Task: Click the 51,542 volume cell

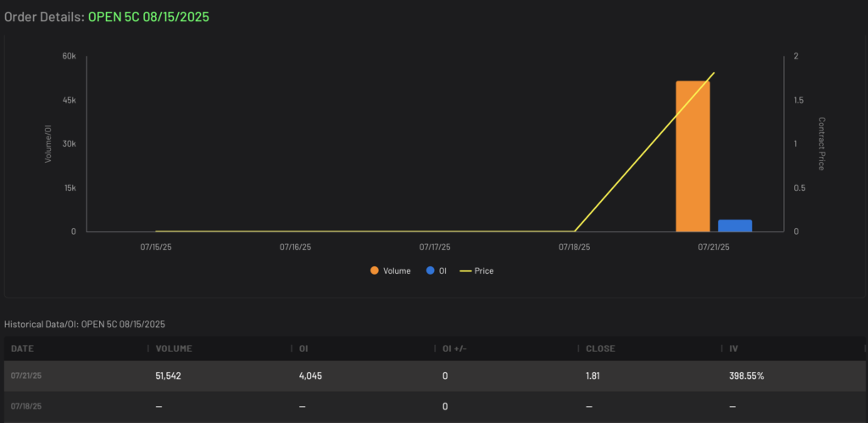Action: point(169,376)
